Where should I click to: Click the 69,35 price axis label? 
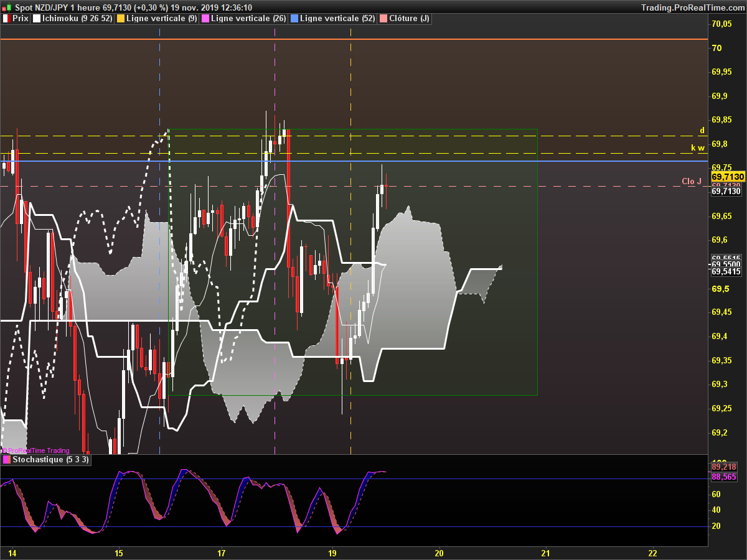click(721, 360)
